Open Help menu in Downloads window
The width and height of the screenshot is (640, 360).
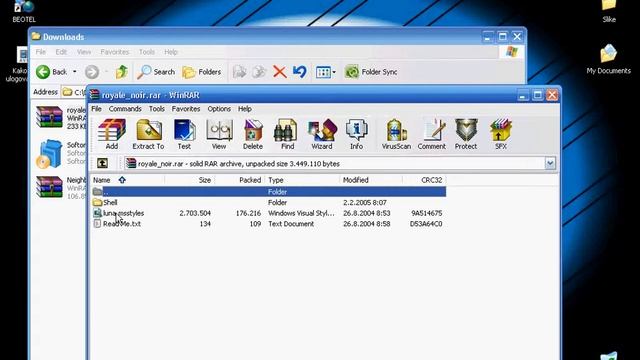pos(171,52)
